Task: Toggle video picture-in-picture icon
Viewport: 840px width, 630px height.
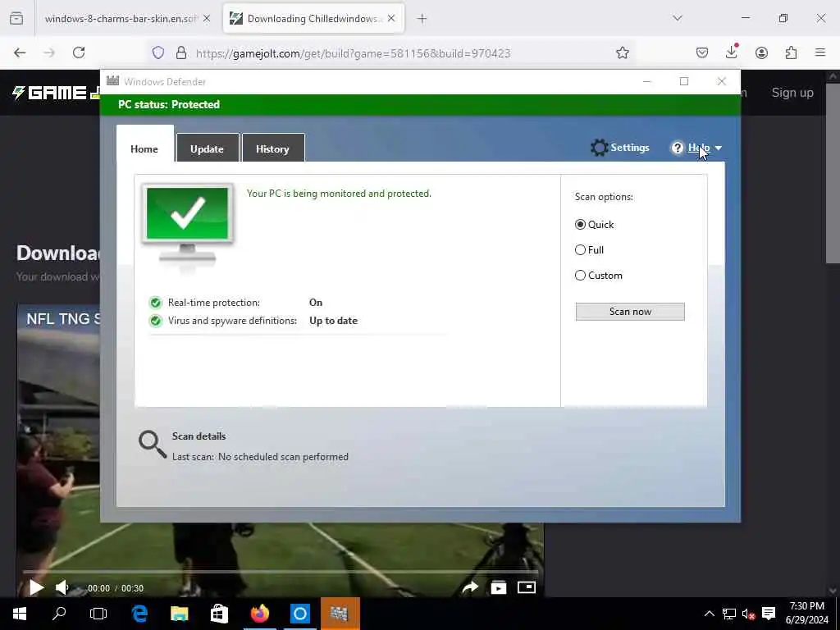Action: (x=527, y=587)
